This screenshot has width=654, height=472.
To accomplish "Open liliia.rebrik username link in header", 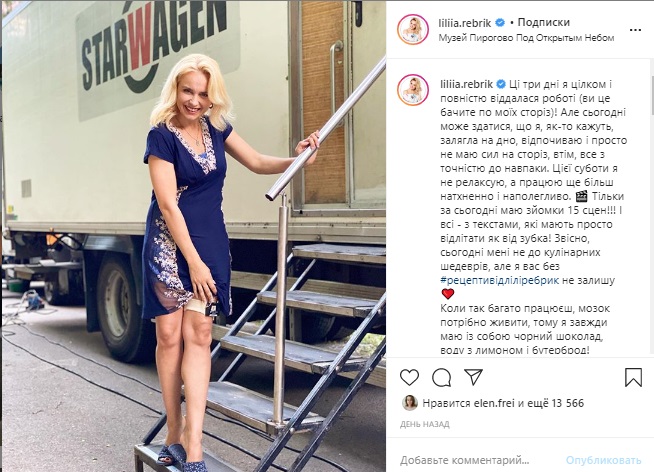I will point(465,23).
